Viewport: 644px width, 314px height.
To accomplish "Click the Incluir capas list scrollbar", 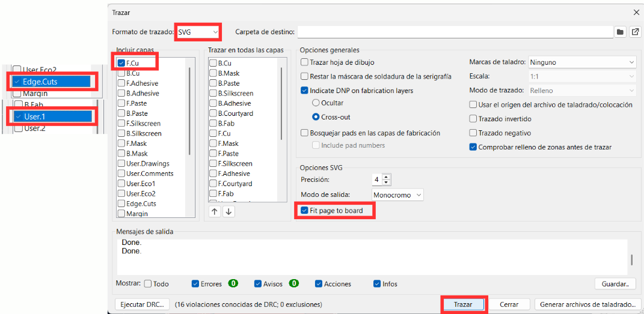I will pos(189,110).
